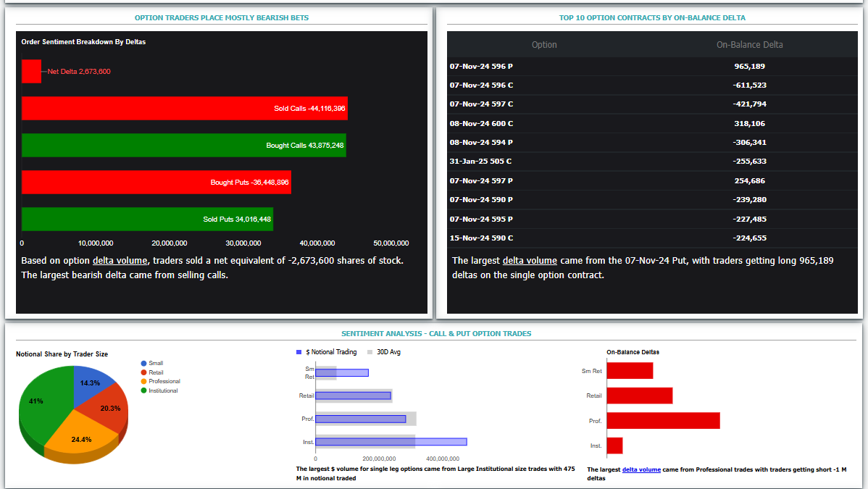Screen dimensions: 868x489
Task: Click the Sold Calls -44,116,396 bar
Action: click(x=184, y=109)
